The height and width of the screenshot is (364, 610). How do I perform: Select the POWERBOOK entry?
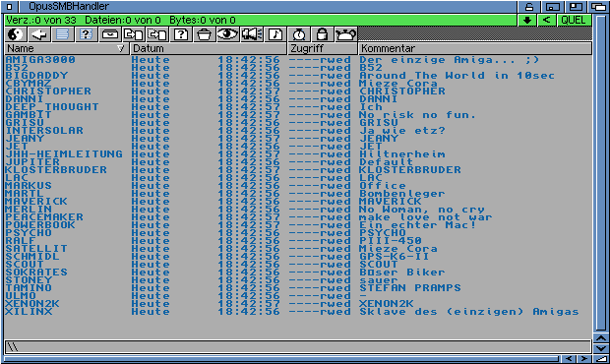pos(40,224)
